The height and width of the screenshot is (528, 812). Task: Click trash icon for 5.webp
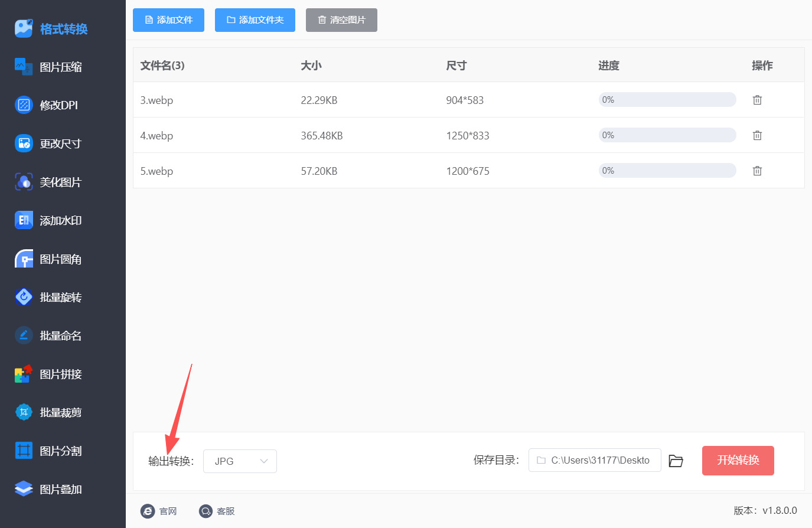tap(757, 171)
